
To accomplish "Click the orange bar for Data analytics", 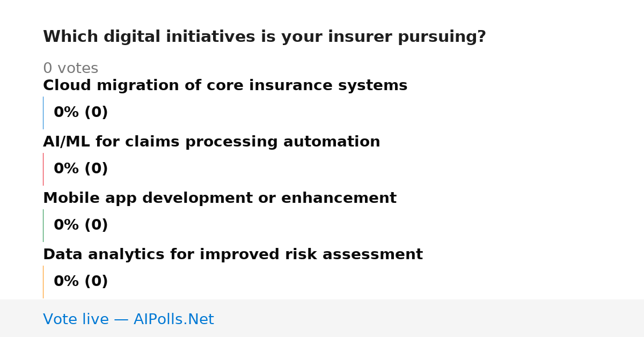I will click(43, 282).
